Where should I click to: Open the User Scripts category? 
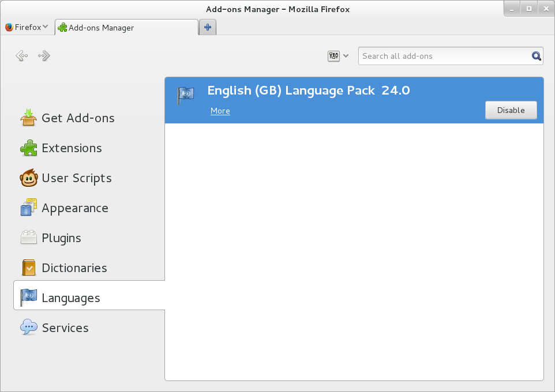point(89,178)
